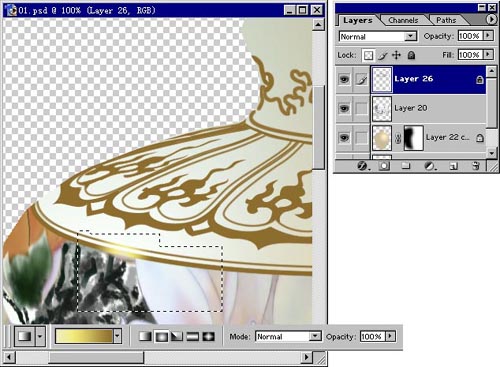
Task: Add a layer style effect
Action: [362, 166]
